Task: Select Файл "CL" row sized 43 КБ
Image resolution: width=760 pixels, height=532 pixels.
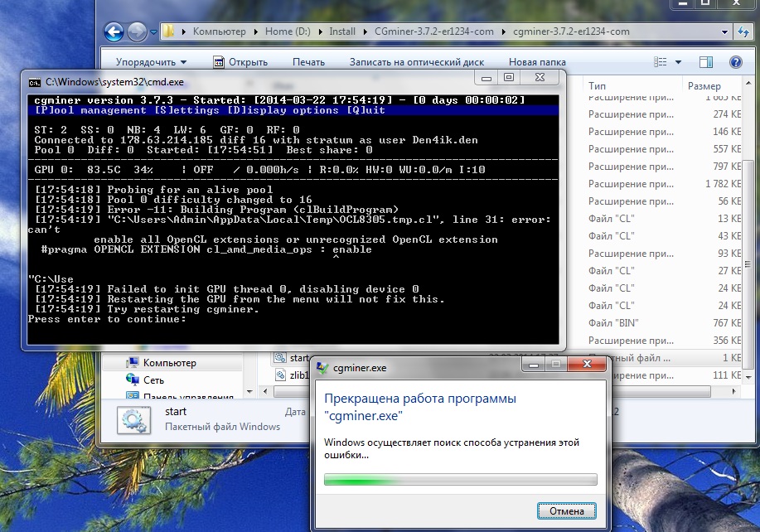Action: click(664, 236)
